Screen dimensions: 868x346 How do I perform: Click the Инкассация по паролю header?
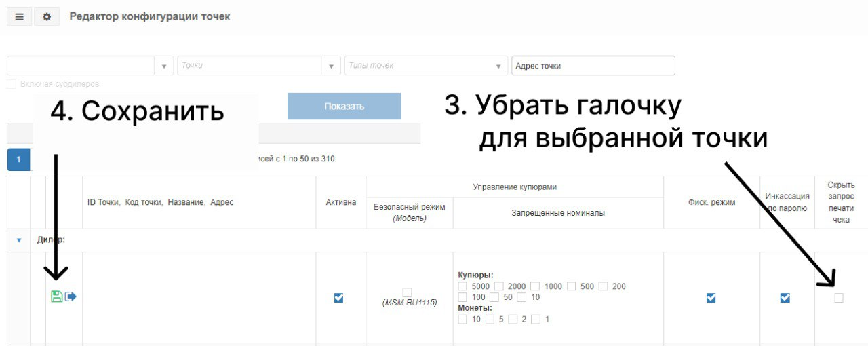click(x=787, y=202)
